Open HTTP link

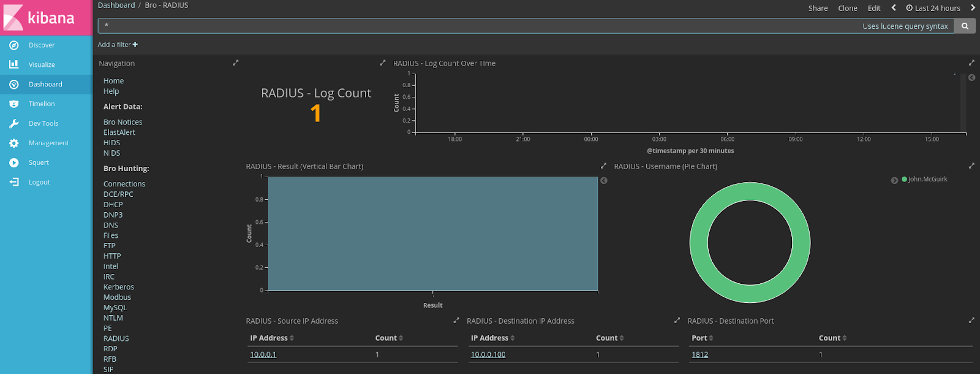coord(112,256)
